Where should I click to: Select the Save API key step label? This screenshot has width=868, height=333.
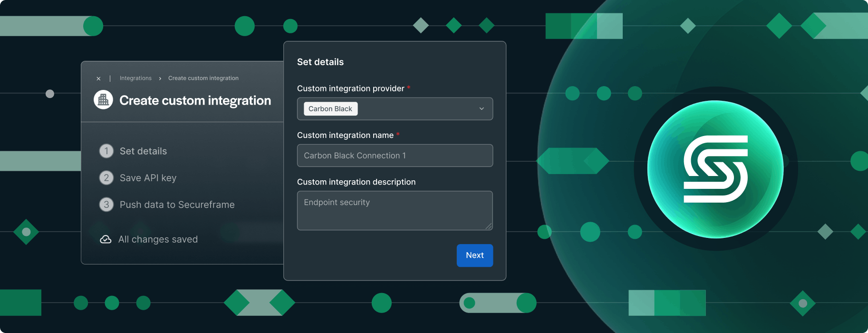click(148, 178)
